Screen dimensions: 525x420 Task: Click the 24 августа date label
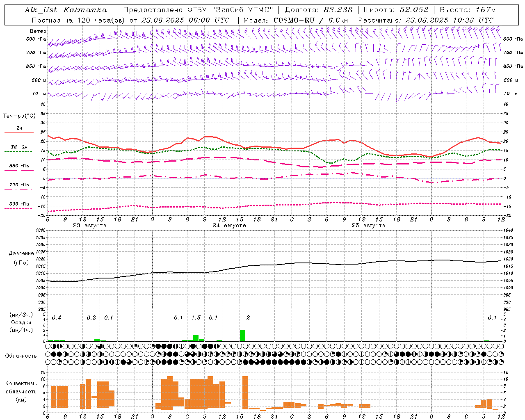pos(229,226)
